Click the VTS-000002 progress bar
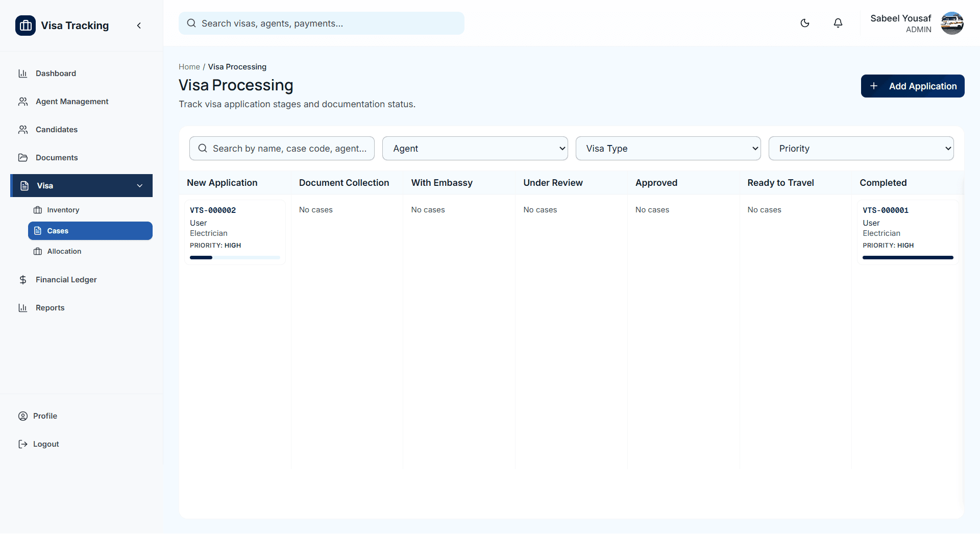 click(x=235, y=258)
